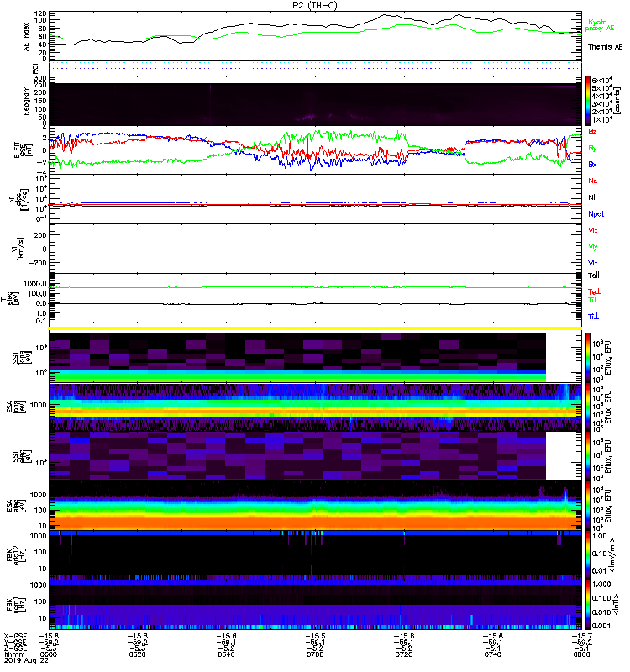Click the 0720 time axis label
The image size is (630, 672).
coord(404,654)
